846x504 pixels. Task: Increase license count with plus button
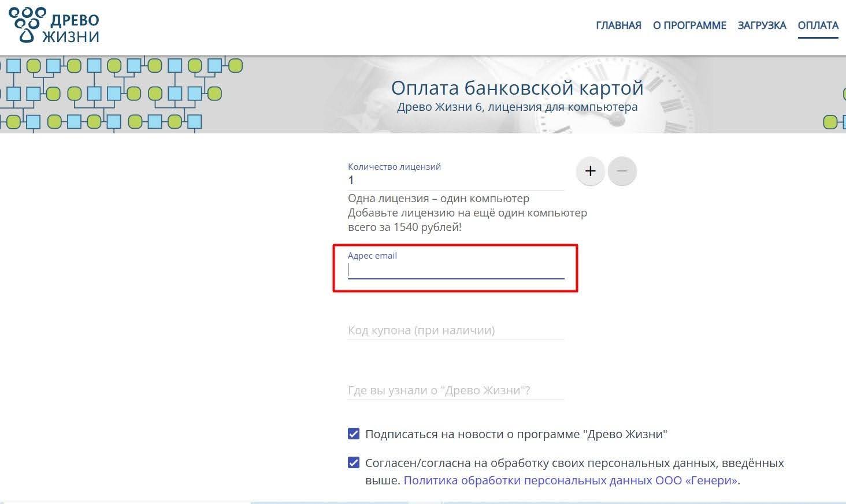point(590,171)
